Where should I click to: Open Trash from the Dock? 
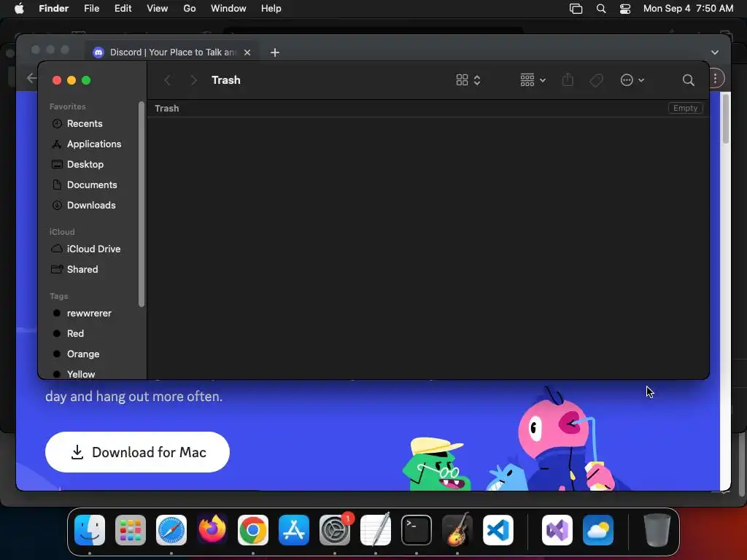(657, 530)
